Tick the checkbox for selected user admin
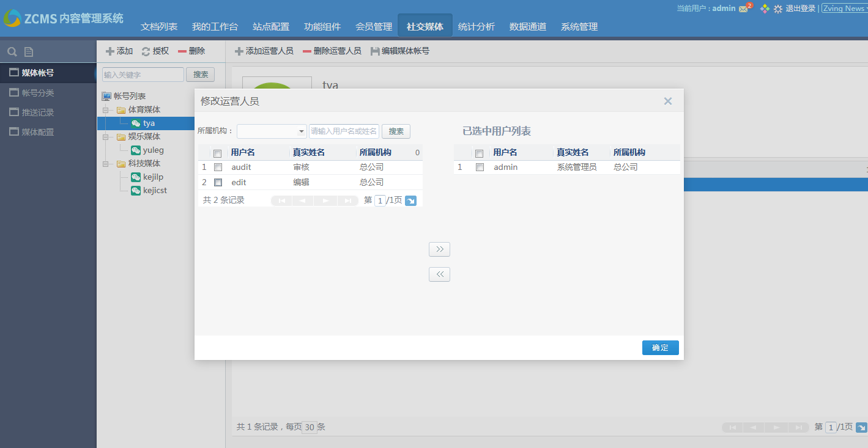This screenshot has width=868, height=448. tap(480, 167)
